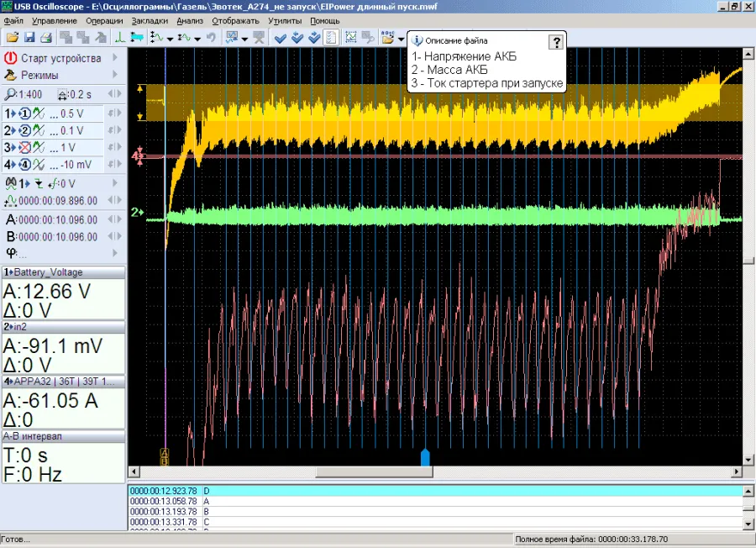Expand the Режимы submenu arrow

[115, 74]
